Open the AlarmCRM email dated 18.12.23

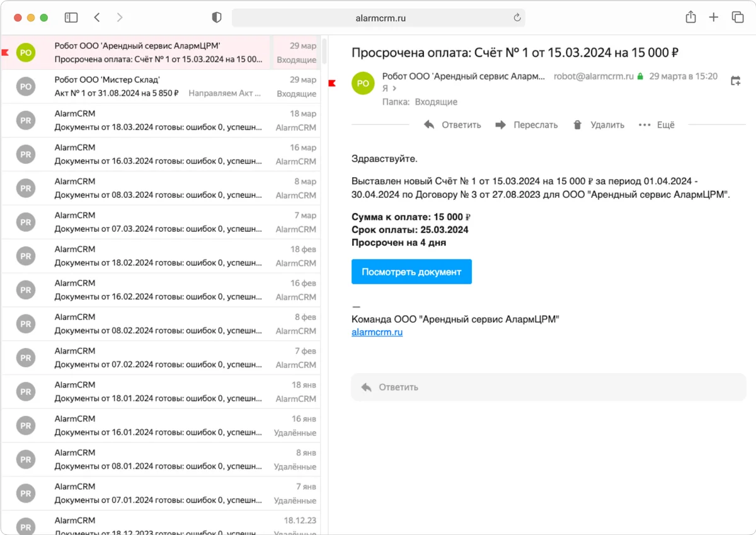coord(160,523)
